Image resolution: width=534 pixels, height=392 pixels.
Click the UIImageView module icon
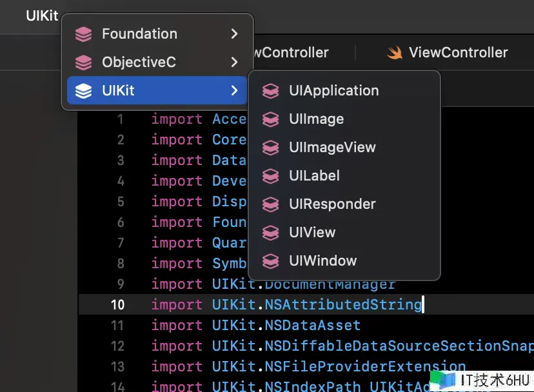pyautogui.click(x=271, y=148)
